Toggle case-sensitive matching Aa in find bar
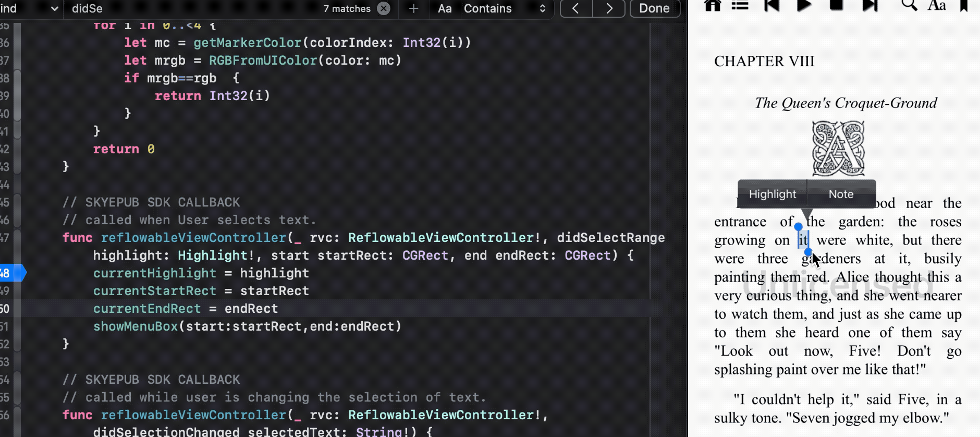The image size is (980, 437). click(445, 8)
